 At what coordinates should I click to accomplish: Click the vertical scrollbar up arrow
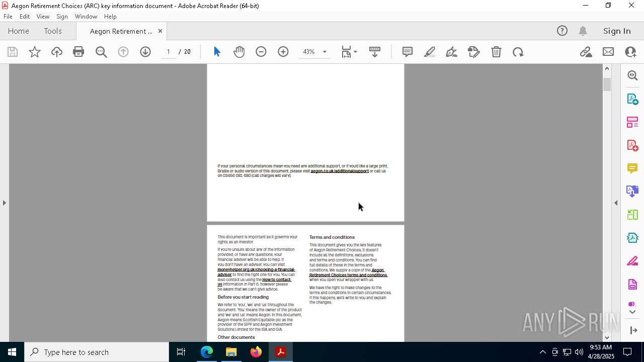click(x=607, y=68)
